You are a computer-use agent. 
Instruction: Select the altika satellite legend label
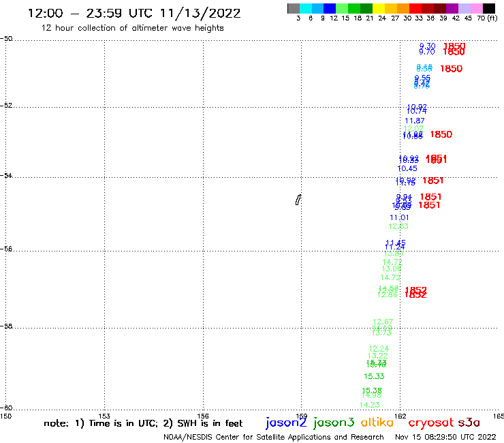coord(377,422)
